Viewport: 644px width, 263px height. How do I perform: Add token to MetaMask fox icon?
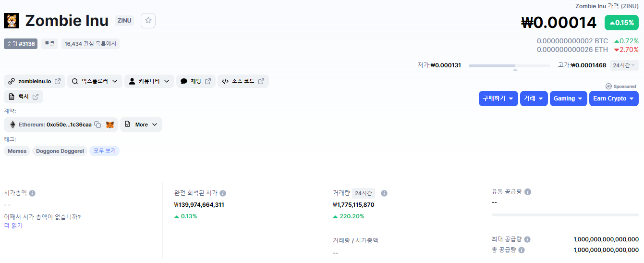tap(110, 125)
